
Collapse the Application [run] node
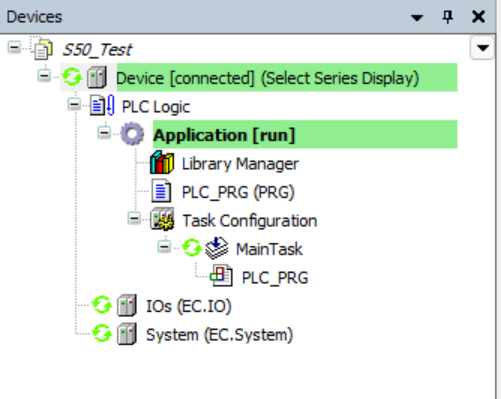click(x=104, y=133)
